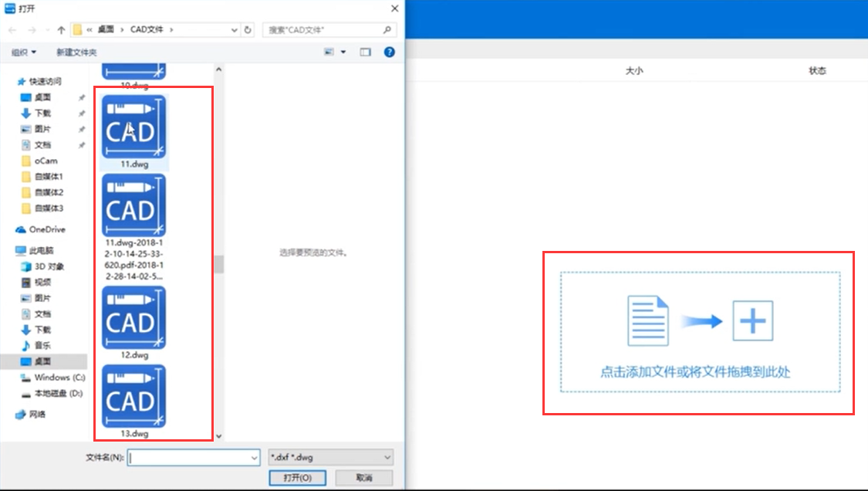This screenshot has height=491, width=868.
Task: Expand the path chevron after CAD文件
Action: tap(171, 30)
